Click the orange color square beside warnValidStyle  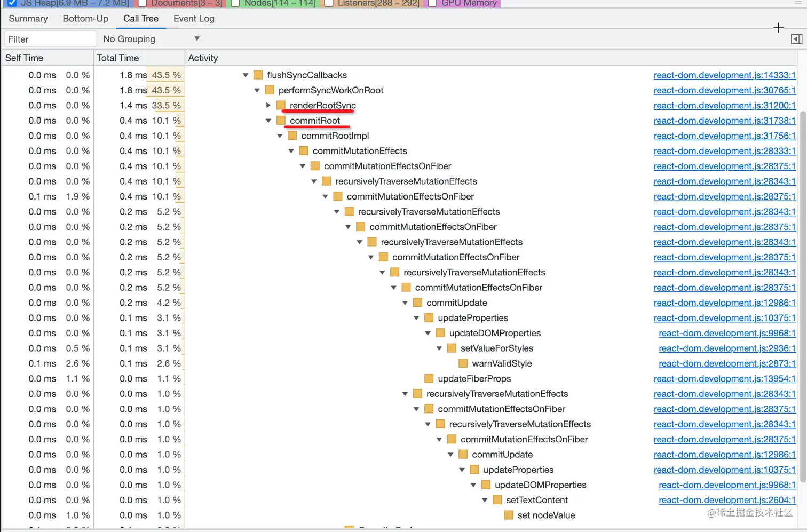(463, 363)
